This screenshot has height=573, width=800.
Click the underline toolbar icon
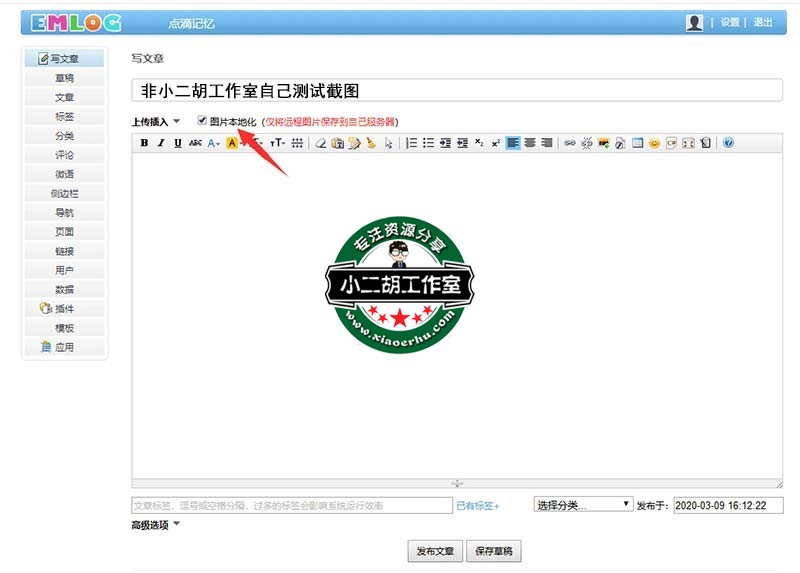pos(178,143)
